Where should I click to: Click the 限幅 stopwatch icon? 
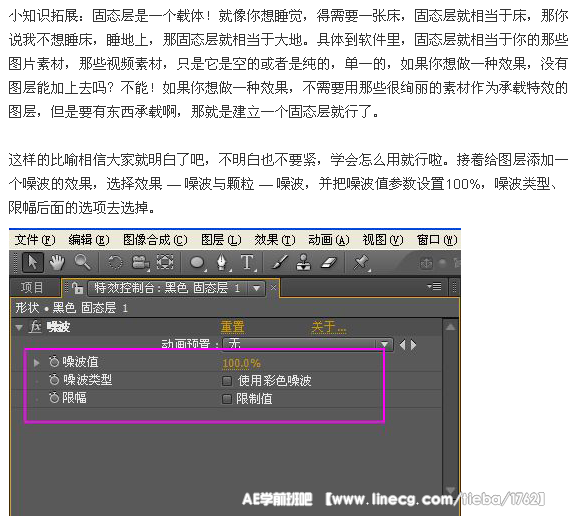click(x=54, y=398)
